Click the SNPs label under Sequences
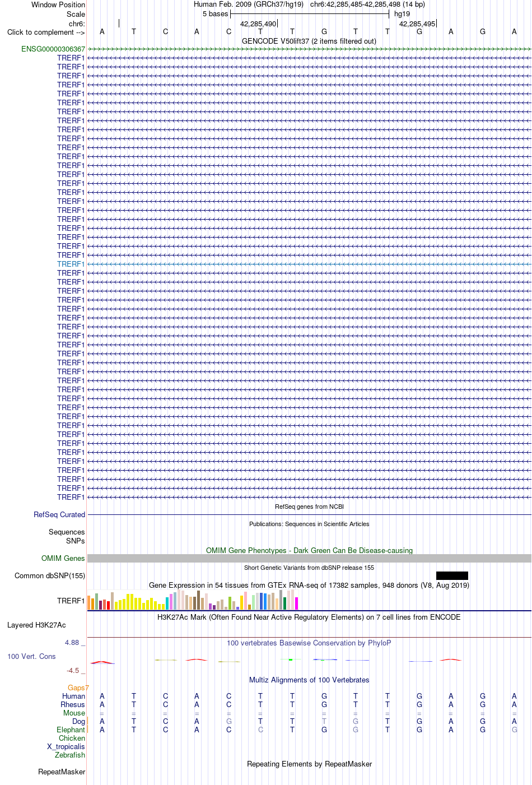The image size is (532, 785). [76, 541]
